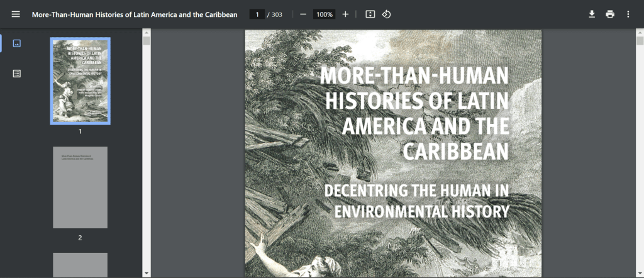Click the page number input field
The height and width of the screenshot is (278, 644).
pyautogui.click(x=257, y=14)
